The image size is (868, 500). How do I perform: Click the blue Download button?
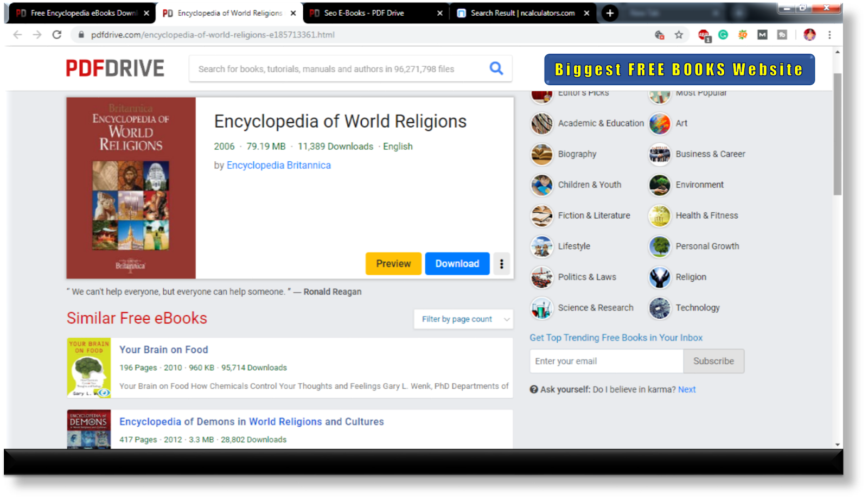point(457,264)
